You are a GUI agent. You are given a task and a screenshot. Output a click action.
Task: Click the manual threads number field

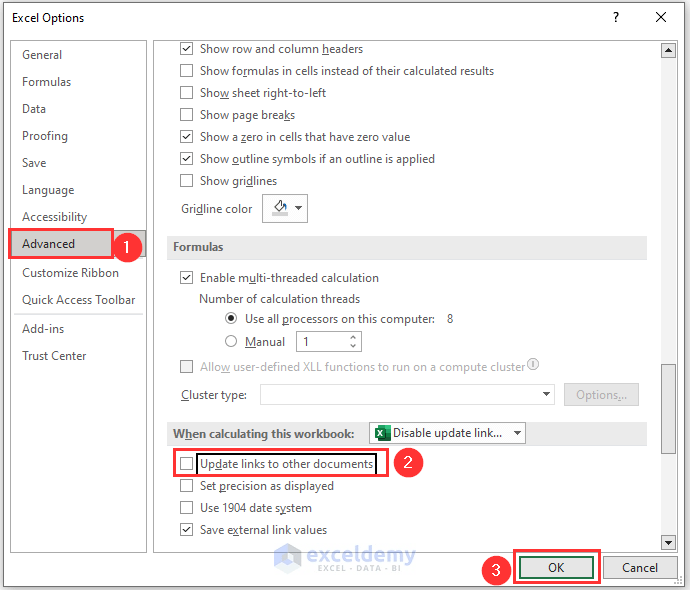coord(329,341)
